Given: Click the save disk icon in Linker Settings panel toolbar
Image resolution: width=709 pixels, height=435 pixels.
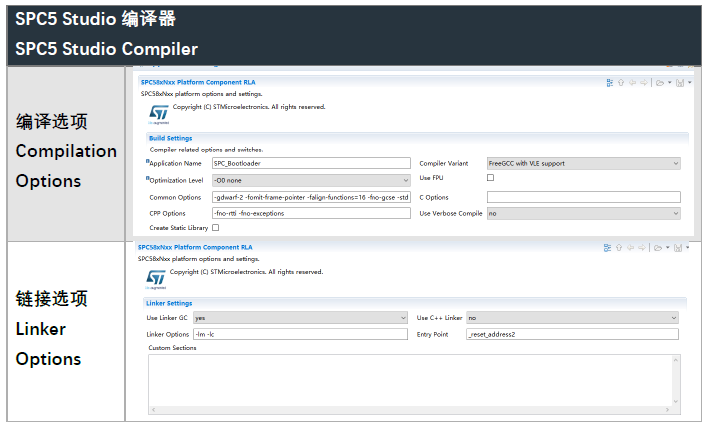Looking at the screenshot, I should point(677,248).
